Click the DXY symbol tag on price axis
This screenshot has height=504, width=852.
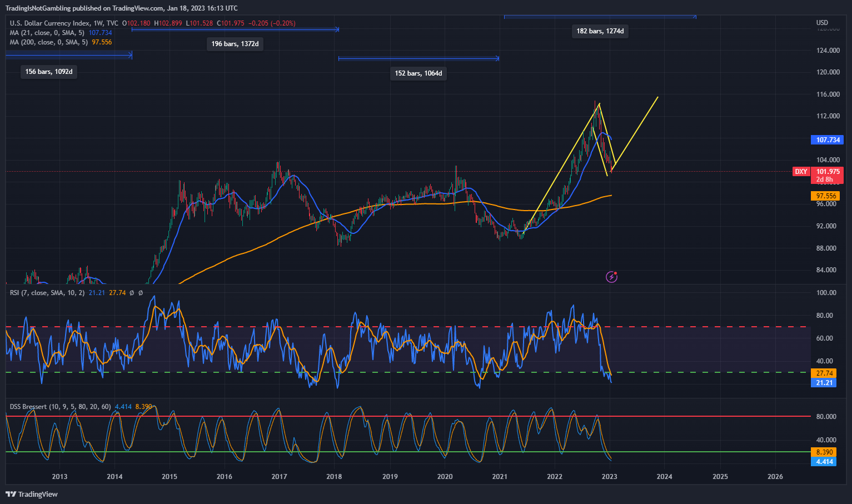point(801,172)
